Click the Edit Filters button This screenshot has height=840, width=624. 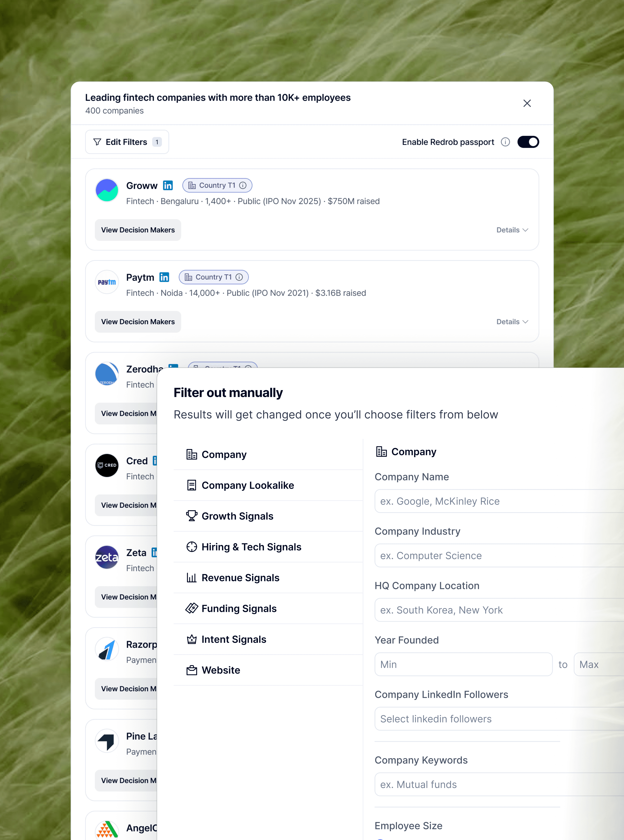click(127, 142)
